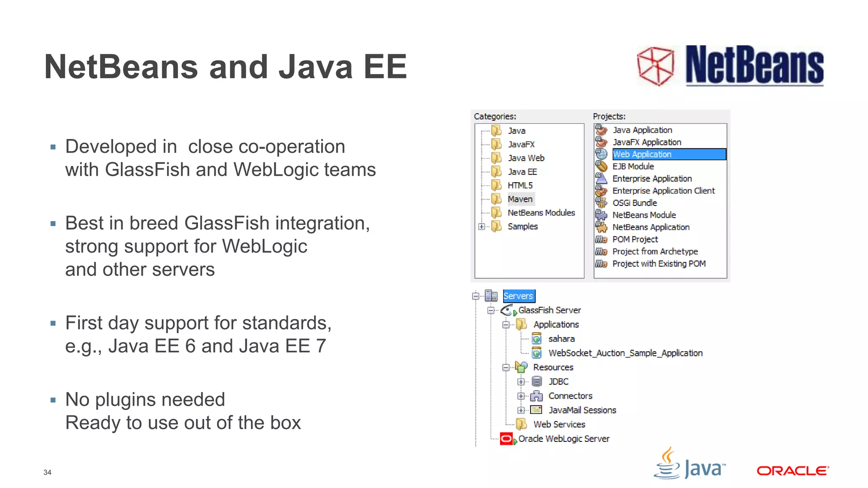This screenshot has width=868, height=488.
Task: Click the Web Services folder icon
Action: (x=521, y=424)
